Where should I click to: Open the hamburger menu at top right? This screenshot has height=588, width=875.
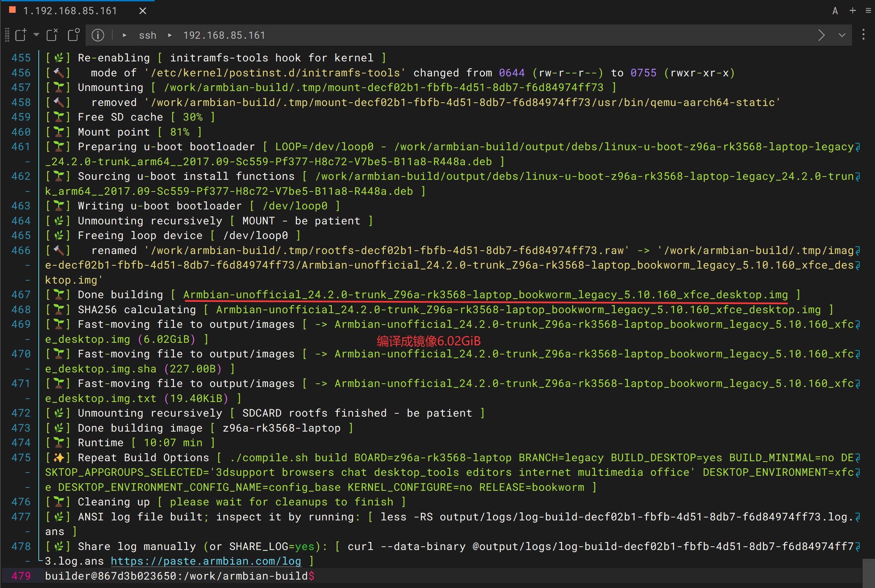(x=868, y=11)
